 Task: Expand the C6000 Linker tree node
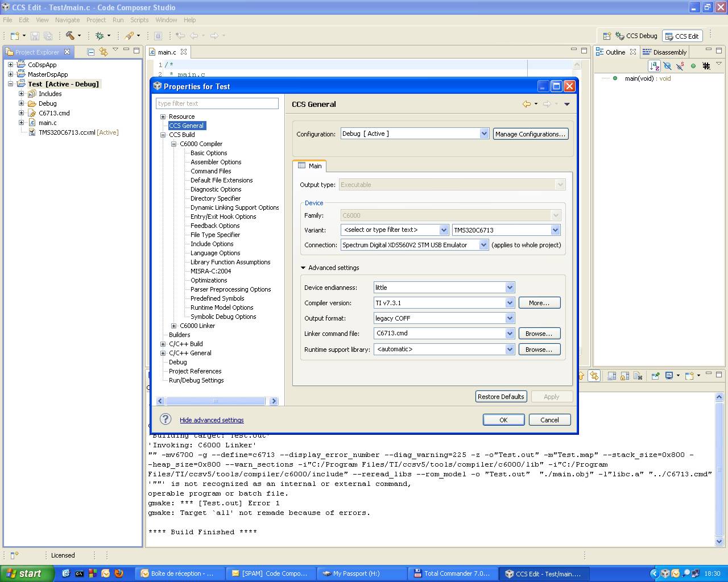(174, 326)
